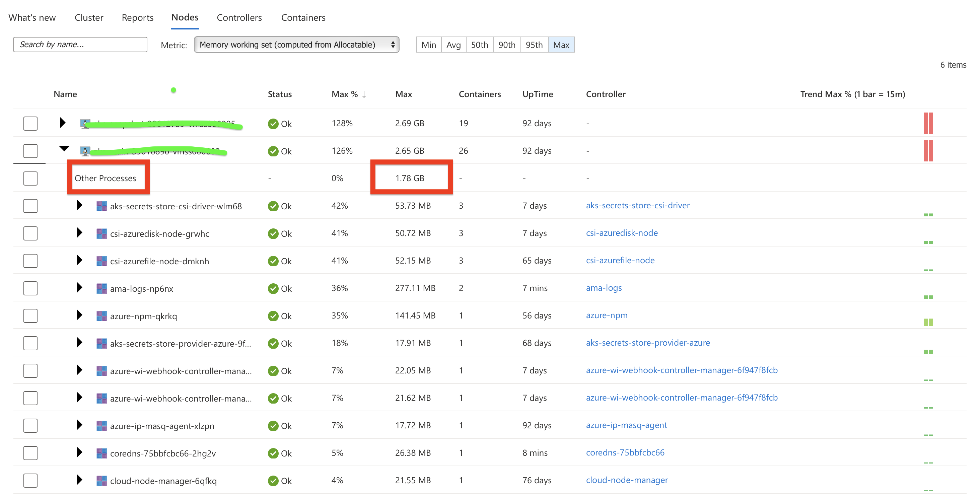Expand the aks-secrets-store-csi-driver-wlm68 pod
The width and height of the screenshot is (980, 495).
(x=79, y=205)
